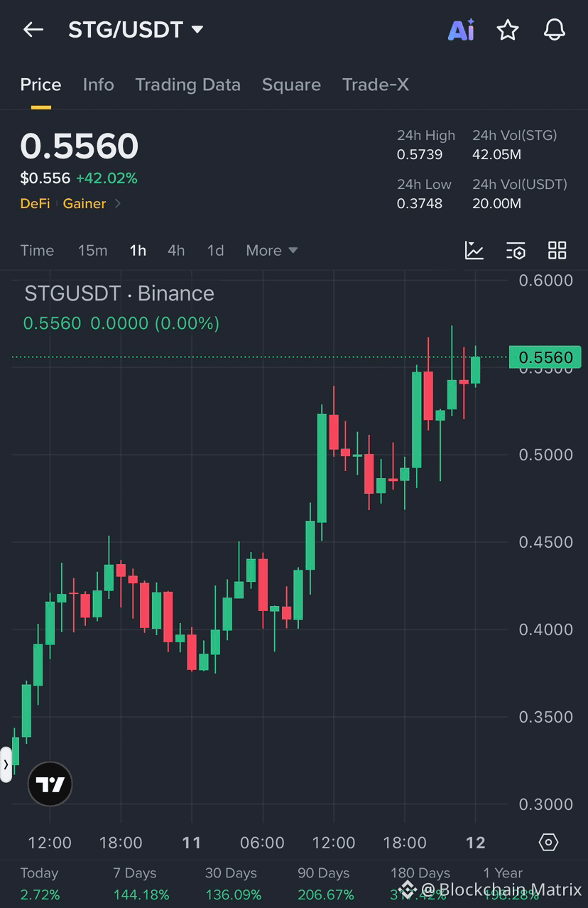Open price alert bell icon
The image size is (588, 908).
tap(554, 29)
